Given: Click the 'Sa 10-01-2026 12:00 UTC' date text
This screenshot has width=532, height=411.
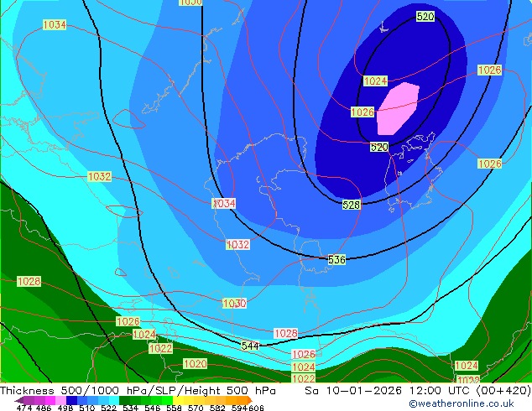Looking at the screenshot, I should 389,391.
